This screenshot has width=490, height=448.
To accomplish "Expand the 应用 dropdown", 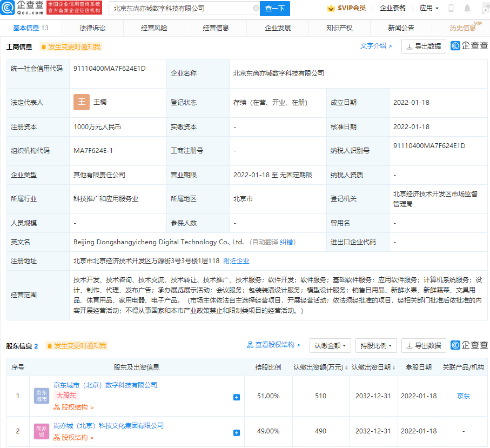I will (429, 8).
